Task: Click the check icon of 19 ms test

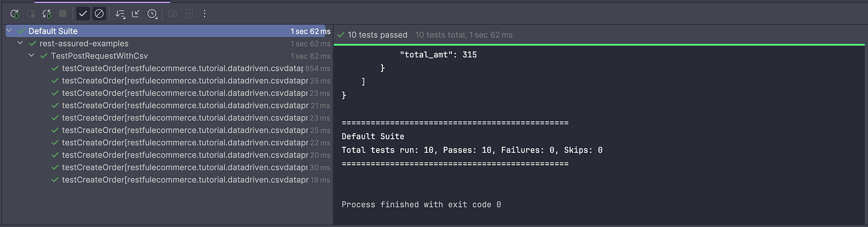Action: coord(55,180)
